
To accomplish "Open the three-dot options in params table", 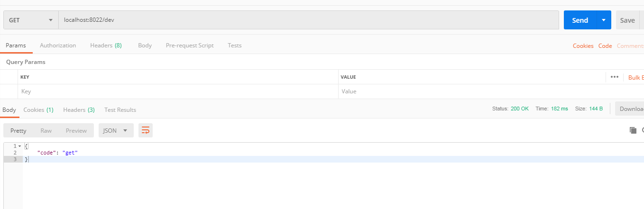I will (615, 77).
